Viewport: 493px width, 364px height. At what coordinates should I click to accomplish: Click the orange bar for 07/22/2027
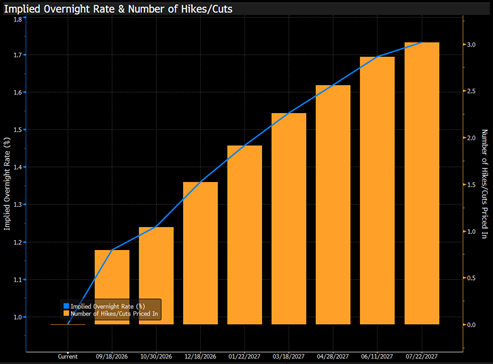point(422,183)
